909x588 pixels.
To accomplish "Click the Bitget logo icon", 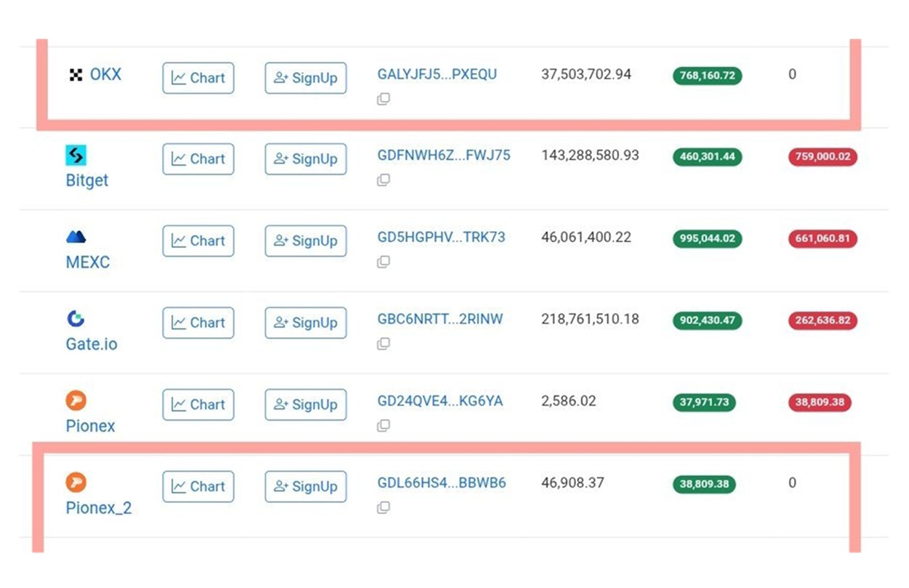I will [x=76, y=155].
